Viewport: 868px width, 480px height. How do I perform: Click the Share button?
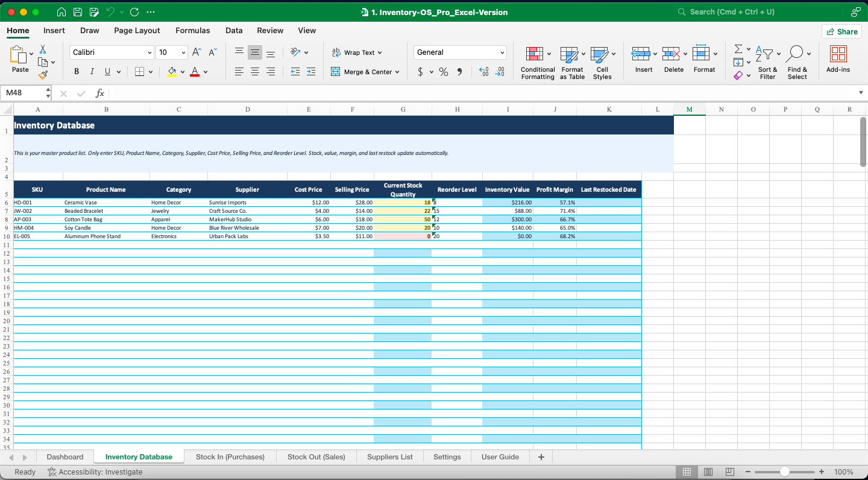coord(841,31)
